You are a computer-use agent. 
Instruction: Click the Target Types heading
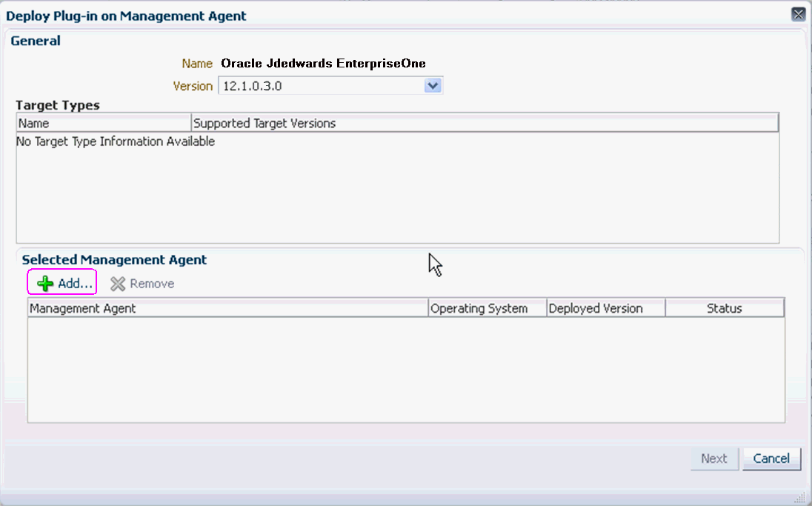pyautogui.click(x=58, y=105)
